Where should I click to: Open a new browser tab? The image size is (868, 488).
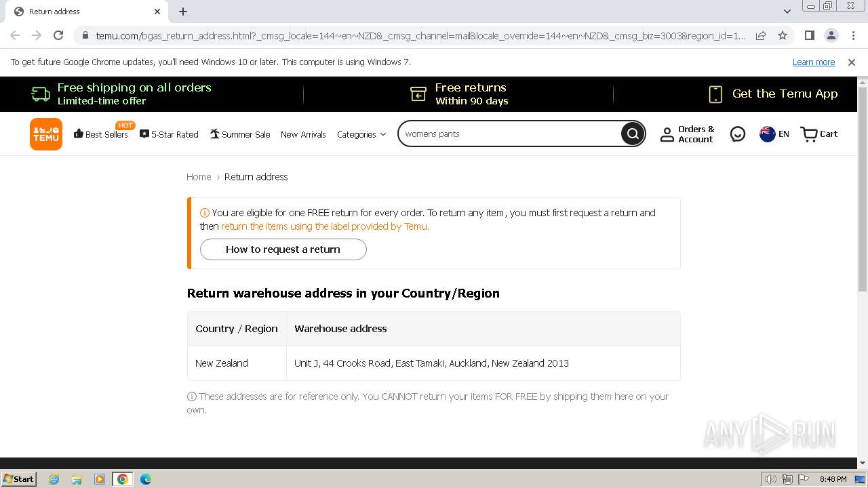pyautogui.click(x=183, y=12)
